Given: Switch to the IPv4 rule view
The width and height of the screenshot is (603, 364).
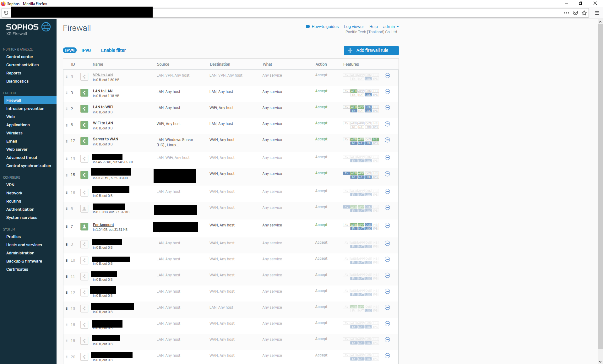Looking at the screenshot, I should pos(70,50).
